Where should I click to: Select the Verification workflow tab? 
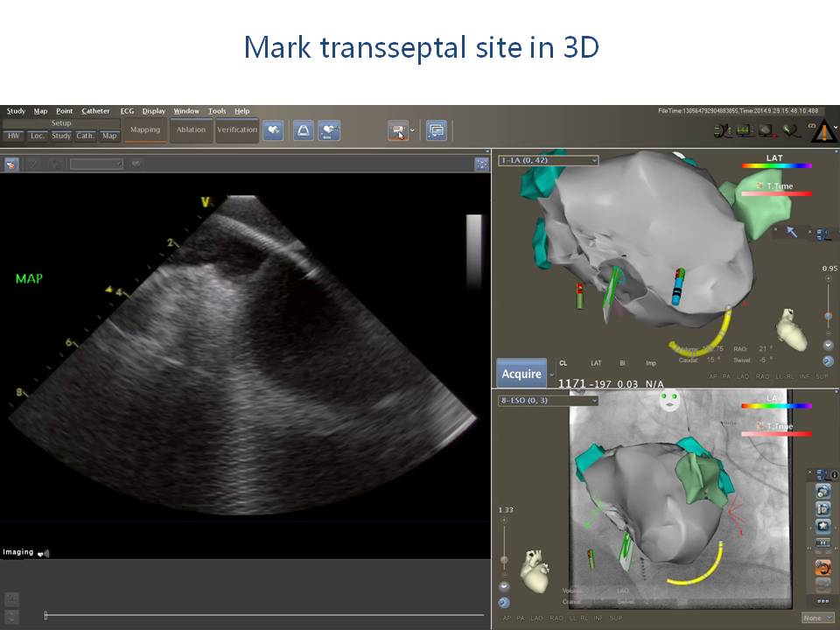pyautogui.click(x=237, y=130)
